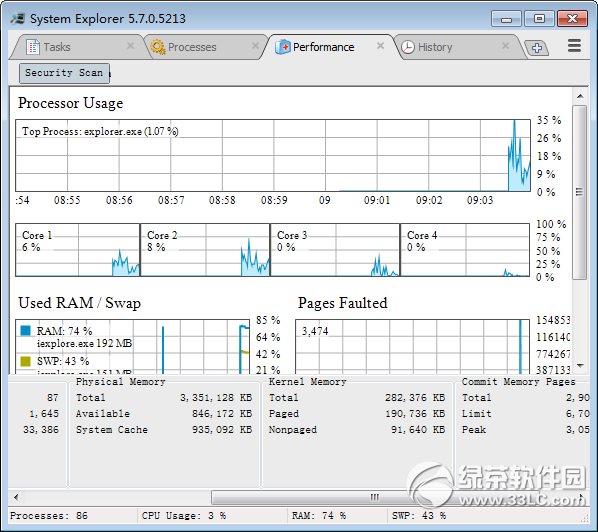Click the 'Used RAM / Swap' heading
598x532 pixels.
click(79, 303)
